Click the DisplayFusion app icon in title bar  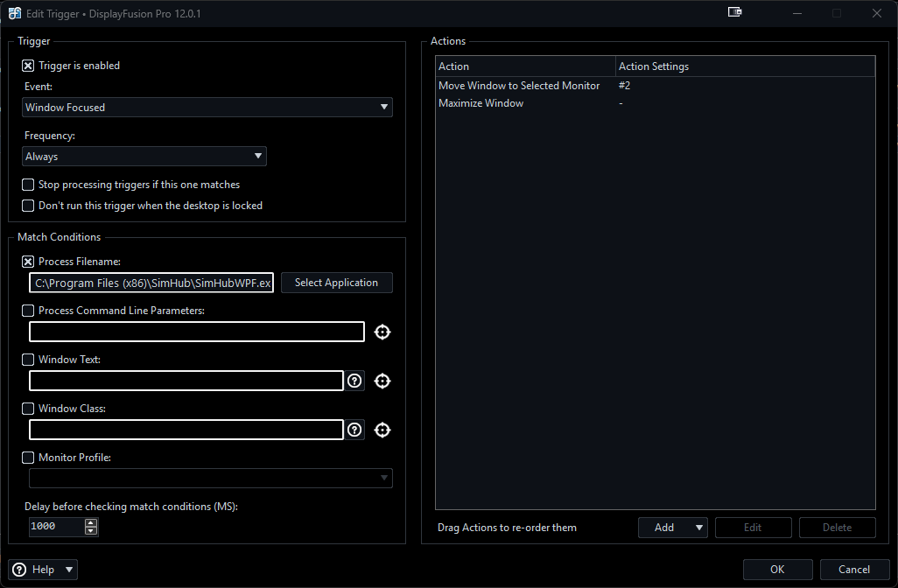pyautogui.click(x=15, y=13)
